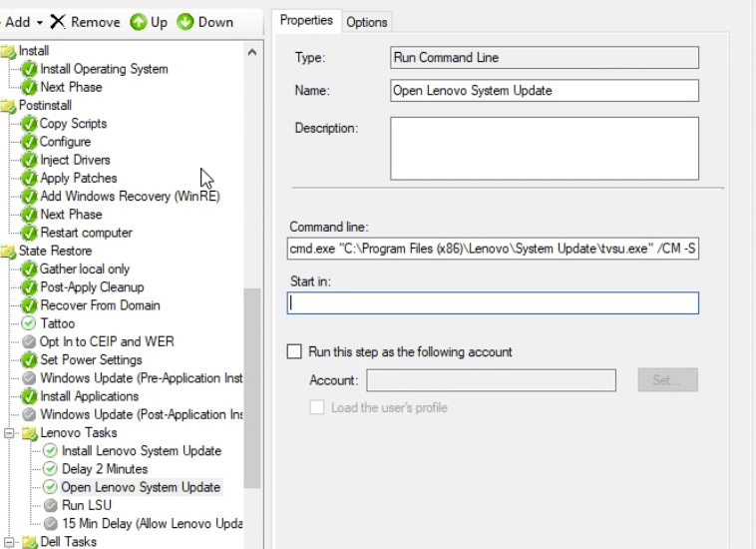Select Next Phase under Install

[72, 87]
